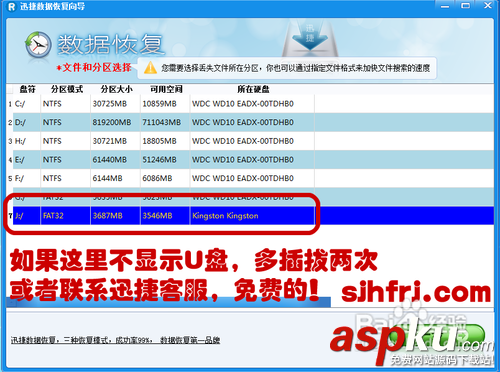Select the D:/ drive entry

tap(27, 123)
